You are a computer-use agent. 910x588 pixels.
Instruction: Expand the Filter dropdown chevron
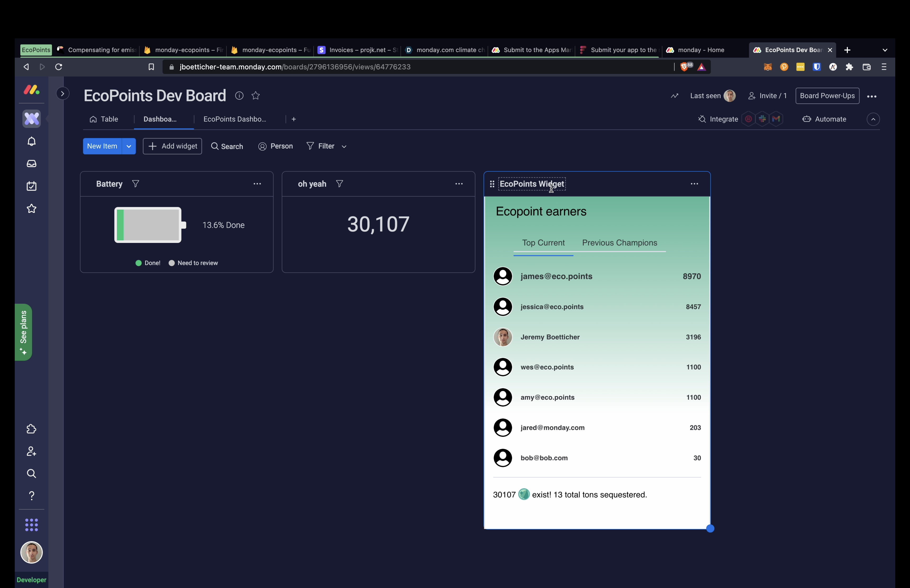click(344, 147)
